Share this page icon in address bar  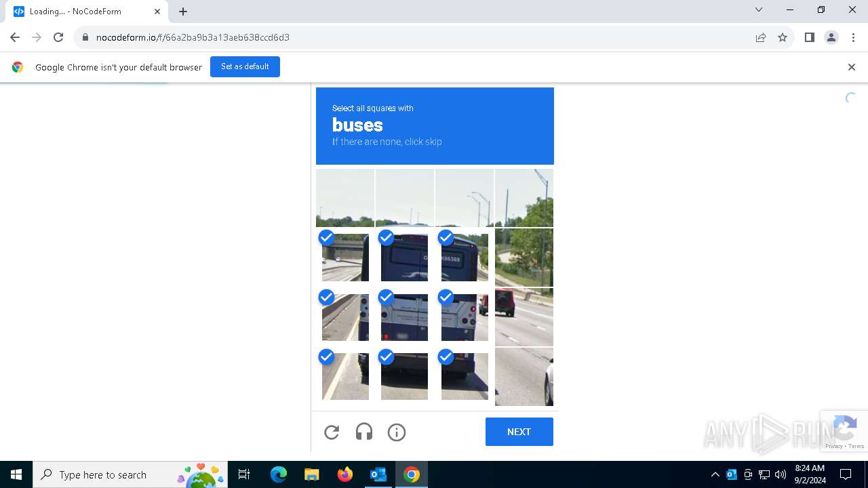(x=761, y=37)
